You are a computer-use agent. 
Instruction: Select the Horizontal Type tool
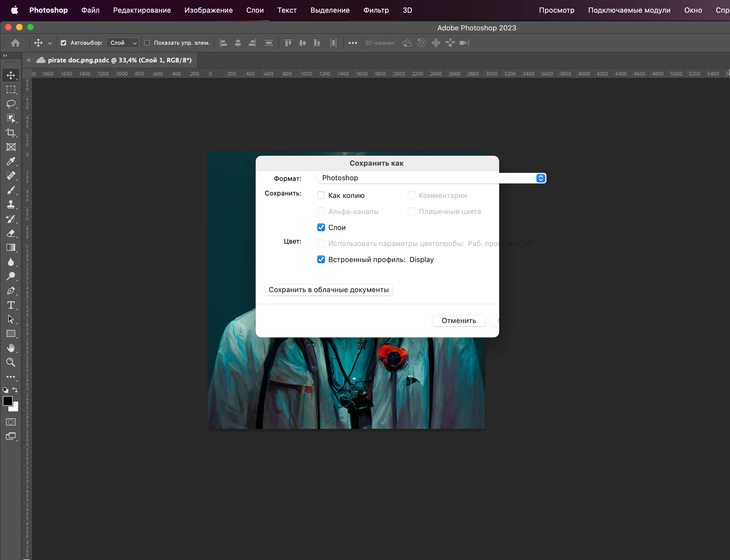pyautogui.click(x=11, y=305)
